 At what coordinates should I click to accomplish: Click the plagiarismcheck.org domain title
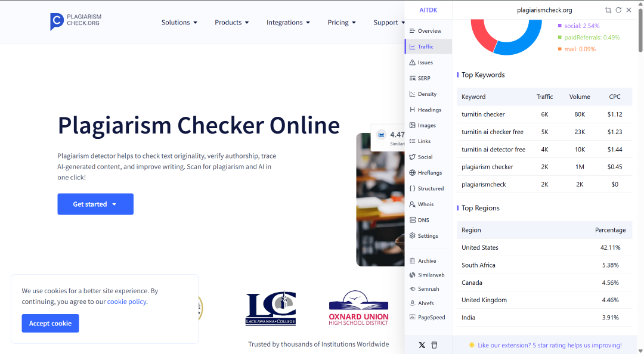click(x=544, y=10)
